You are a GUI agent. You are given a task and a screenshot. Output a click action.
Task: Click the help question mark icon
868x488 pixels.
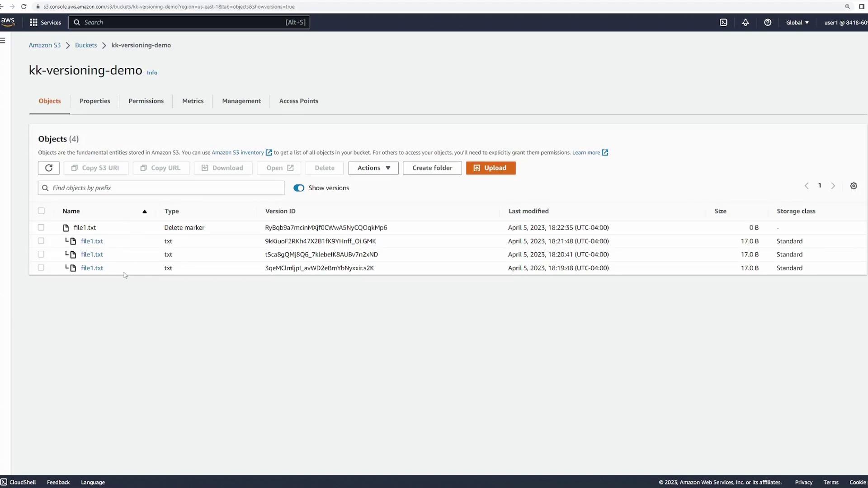(768, 23)
